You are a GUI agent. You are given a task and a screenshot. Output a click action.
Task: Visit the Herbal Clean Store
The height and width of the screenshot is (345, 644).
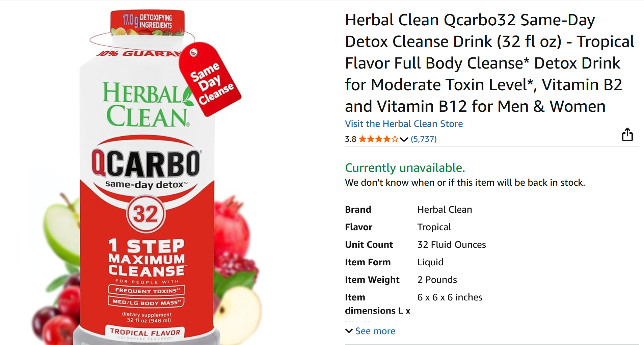coord(404,124)
